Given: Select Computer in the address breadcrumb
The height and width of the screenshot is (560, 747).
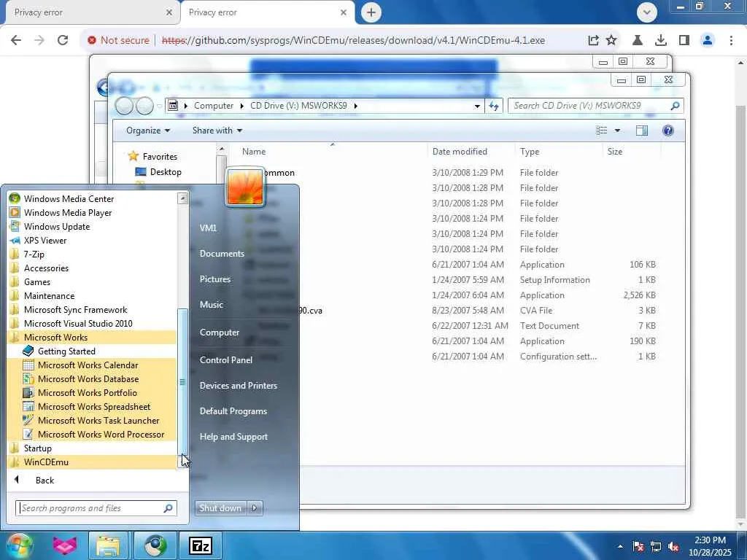Looking at the screenshot, I should point(214,106).
